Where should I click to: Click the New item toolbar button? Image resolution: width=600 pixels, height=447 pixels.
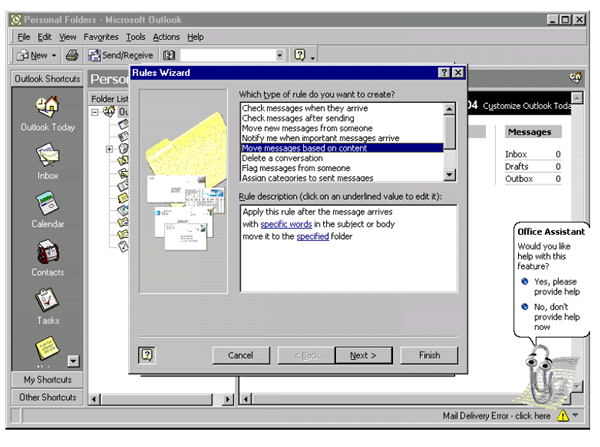[x=33, y=55]
